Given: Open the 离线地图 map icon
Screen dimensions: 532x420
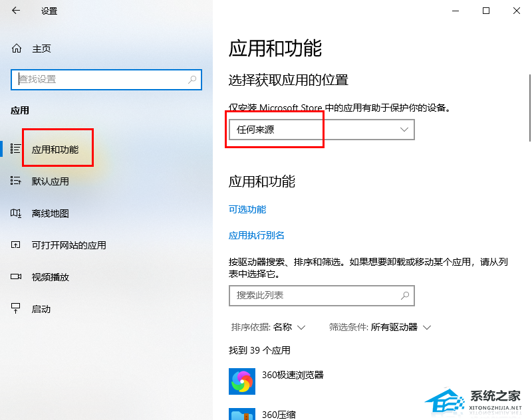Looking at the screenshot, I should [15, 213].
